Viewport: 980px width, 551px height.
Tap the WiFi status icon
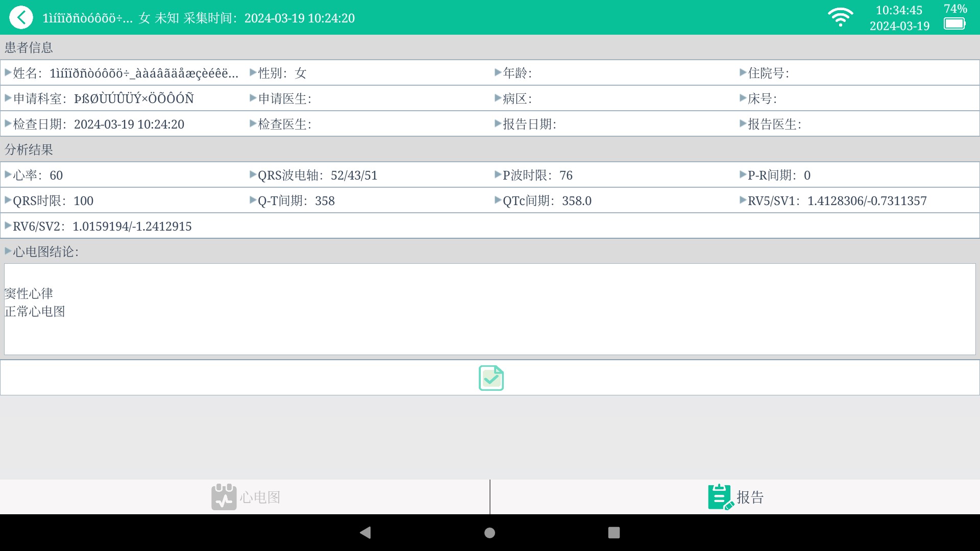click(840, 17)
